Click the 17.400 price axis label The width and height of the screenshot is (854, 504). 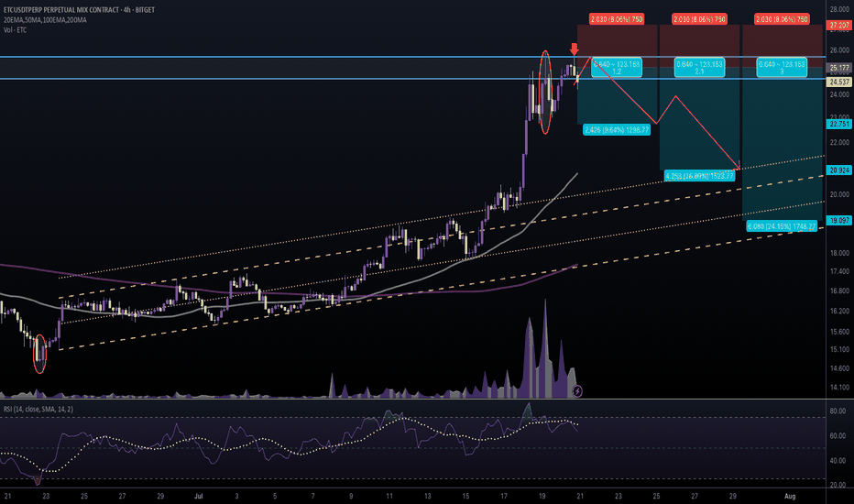pos(839,271)
